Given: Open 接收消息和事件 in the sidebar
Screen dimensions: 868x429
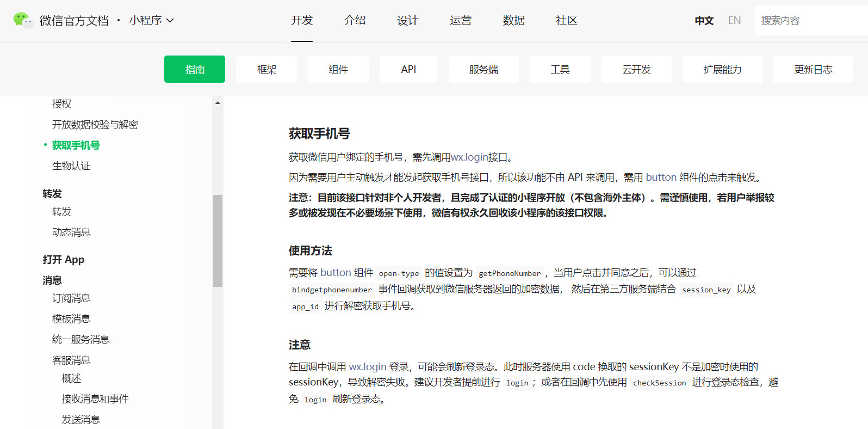Looking at the screenshot, I should click(x=95, y=399).
